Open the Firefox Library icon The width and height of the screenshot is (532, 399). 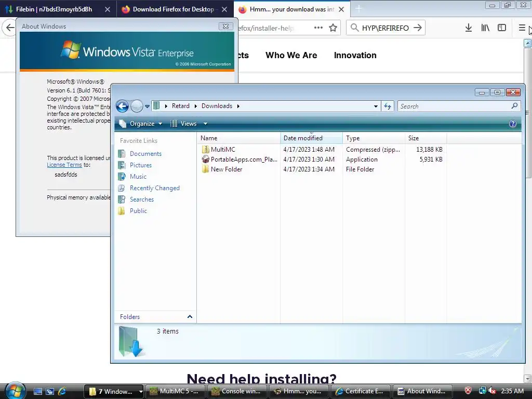(485, 28)
